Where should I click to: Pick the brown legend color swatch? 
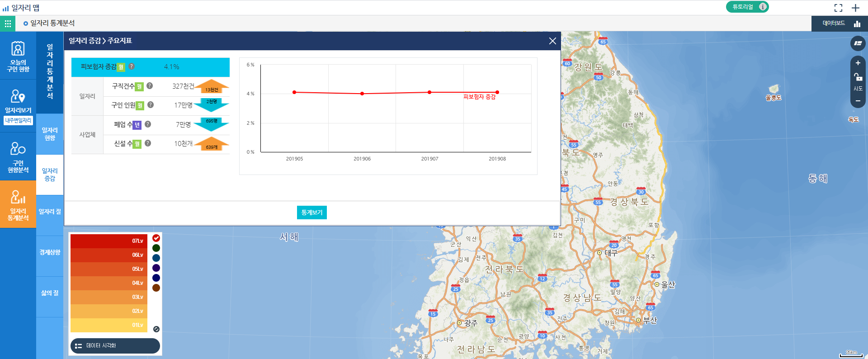pos(156,288)
